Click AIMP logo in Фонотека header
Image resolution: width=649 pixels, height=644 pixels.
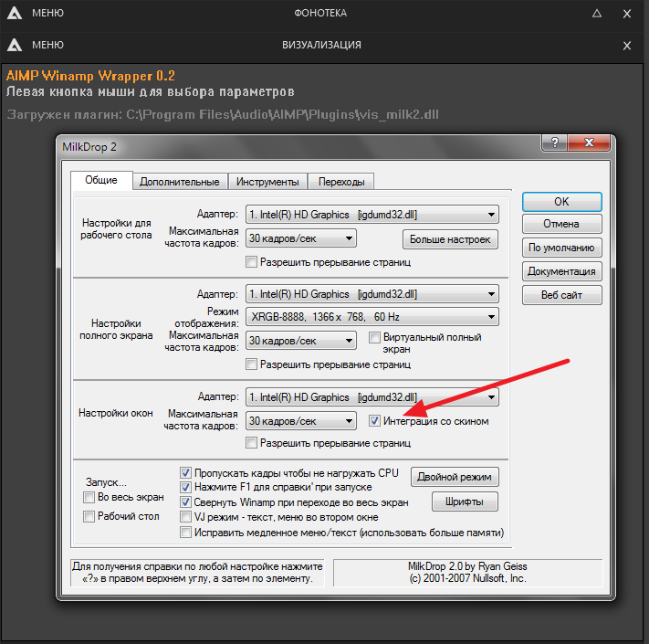[x=15, y=14]
